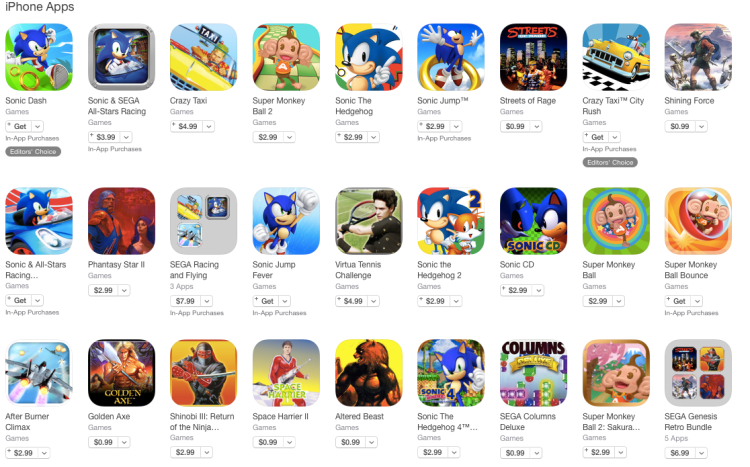Open the dropdown arrow for Shining Force price
Image resolution: width=750 pixels, height=467 pixels.
tap(702, 126)
